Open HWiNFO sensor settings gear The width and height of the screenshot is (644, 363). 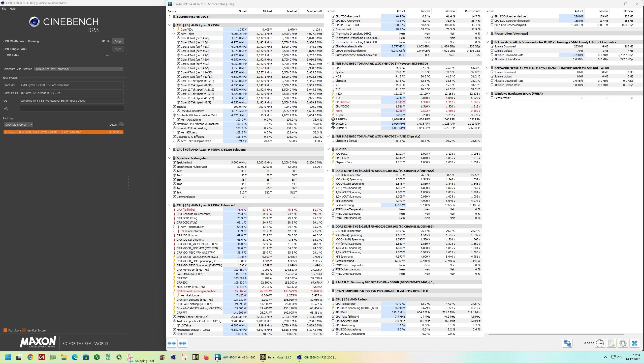(623, 343)
